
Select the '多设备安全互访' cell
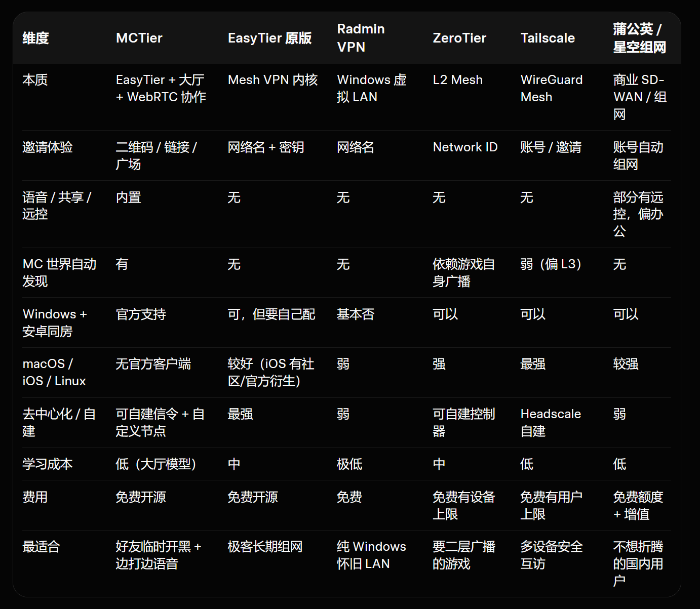tap(552, 555)
